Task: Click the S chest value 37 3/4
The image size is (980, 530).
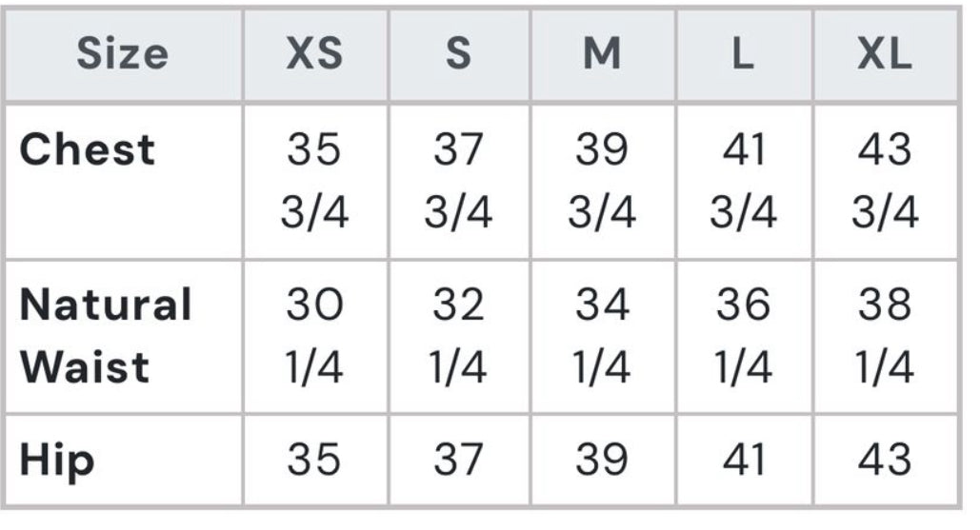Action: pyautogui.click(x=459, y=182)
